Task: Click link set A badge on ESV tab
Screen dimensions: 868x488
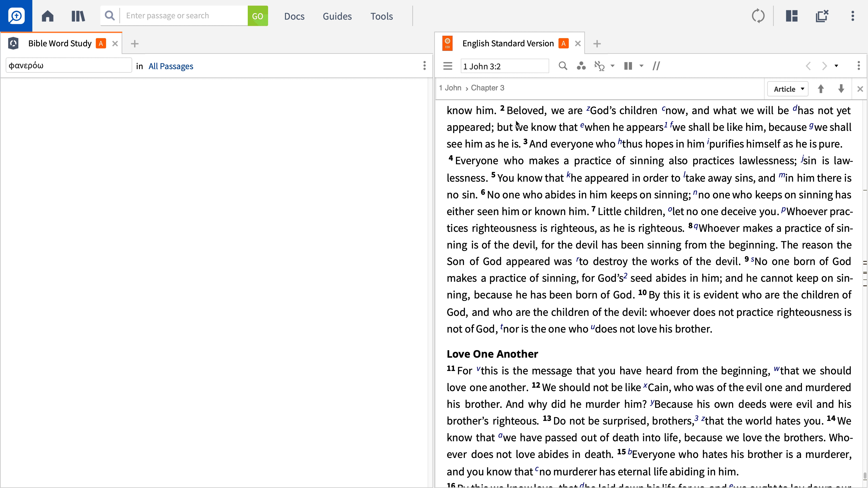Action: [x=563, y=43]
